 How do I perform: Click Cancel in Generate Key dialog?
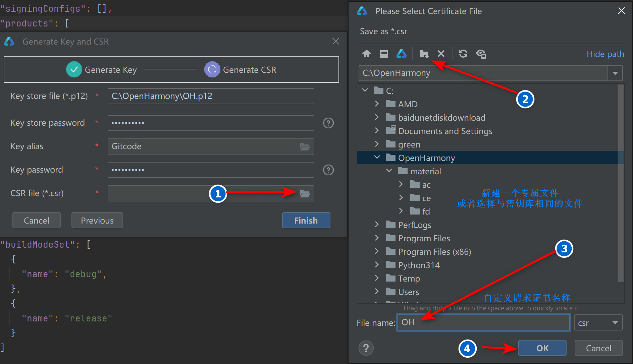[x=37, y=221]
